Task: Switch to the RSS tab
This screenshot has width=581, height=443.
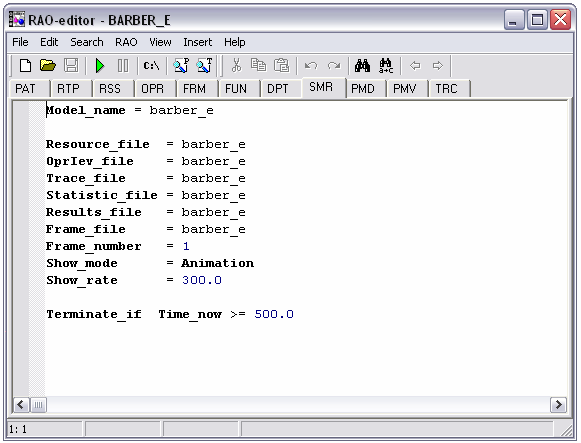Action: 113,89
